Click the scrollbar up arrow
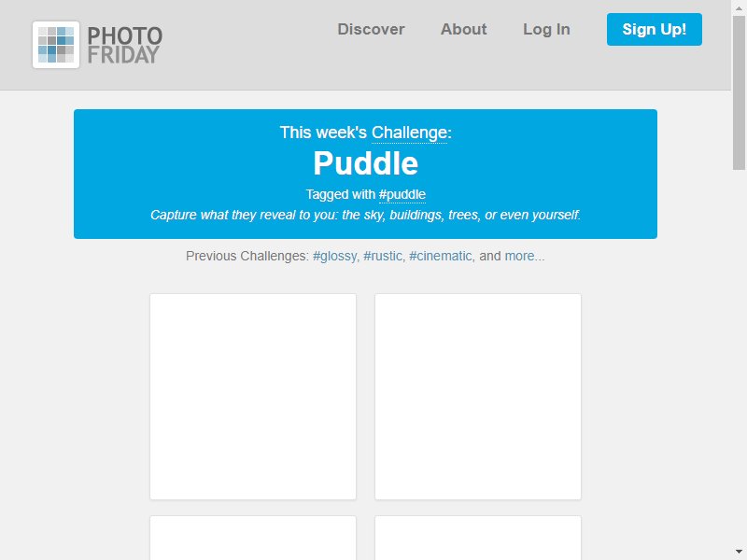The image size is (747, 560). point(739,7)
